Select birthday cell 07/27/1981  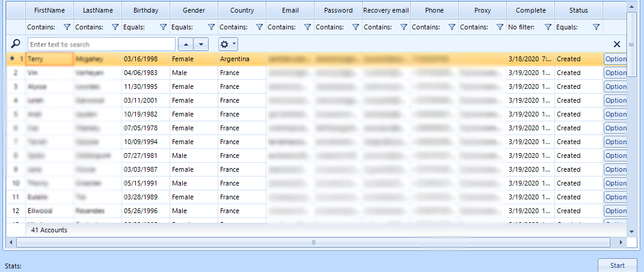pos(146,156)
